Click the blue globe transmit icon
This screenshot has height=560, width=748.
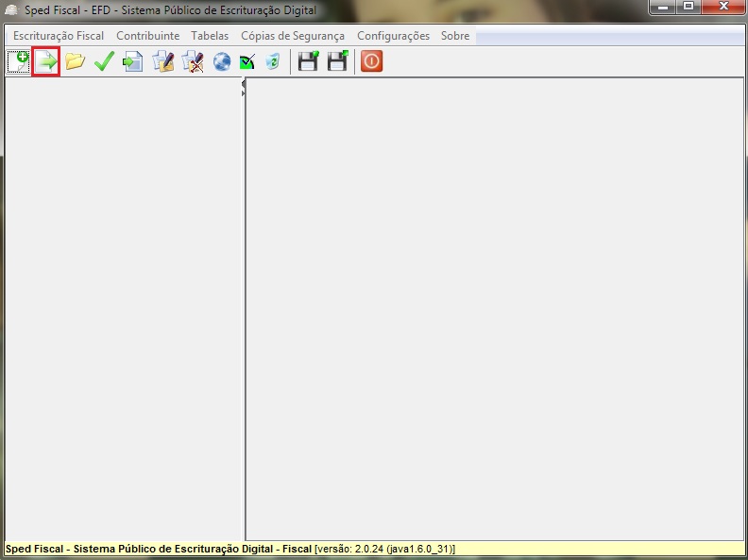point(222,62)
